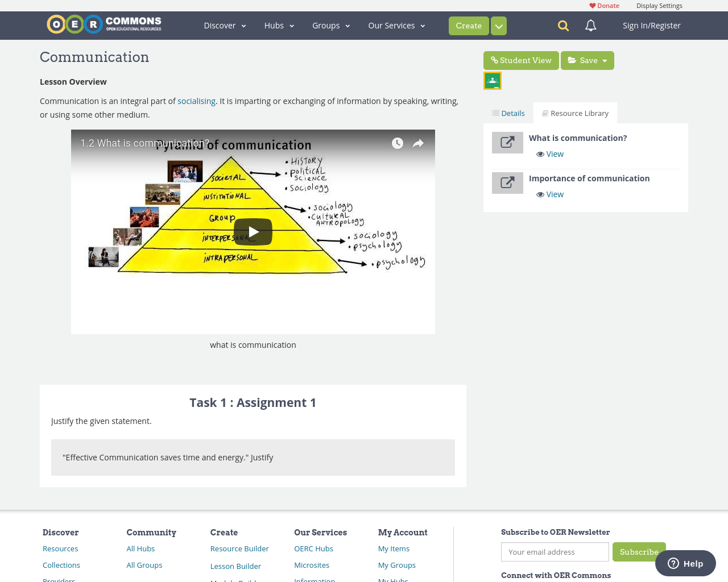
Task: Open the Lesson Builder from footer
Action: tap(235, 566)
